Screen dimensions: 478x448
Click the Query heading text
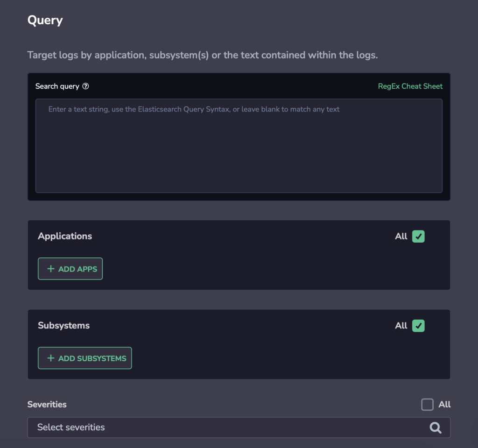click(x=45, y=21)
